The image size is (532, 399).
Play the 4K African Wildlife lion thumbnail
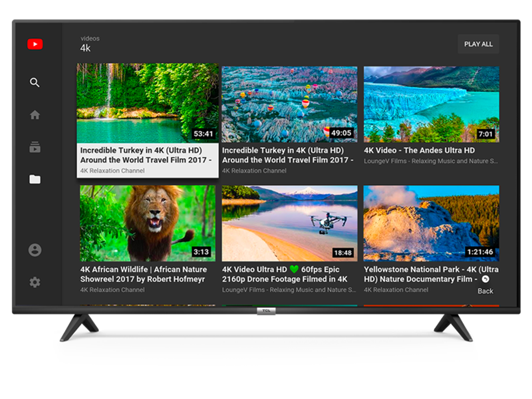[x=146, y=221]
